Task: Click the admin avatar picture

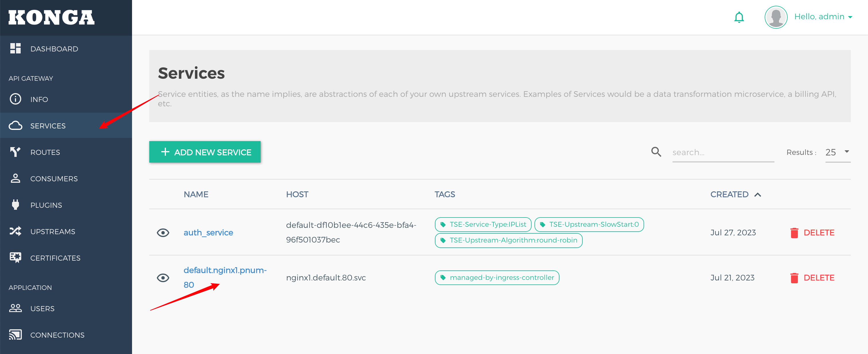Action: click(x=776, y=17)
